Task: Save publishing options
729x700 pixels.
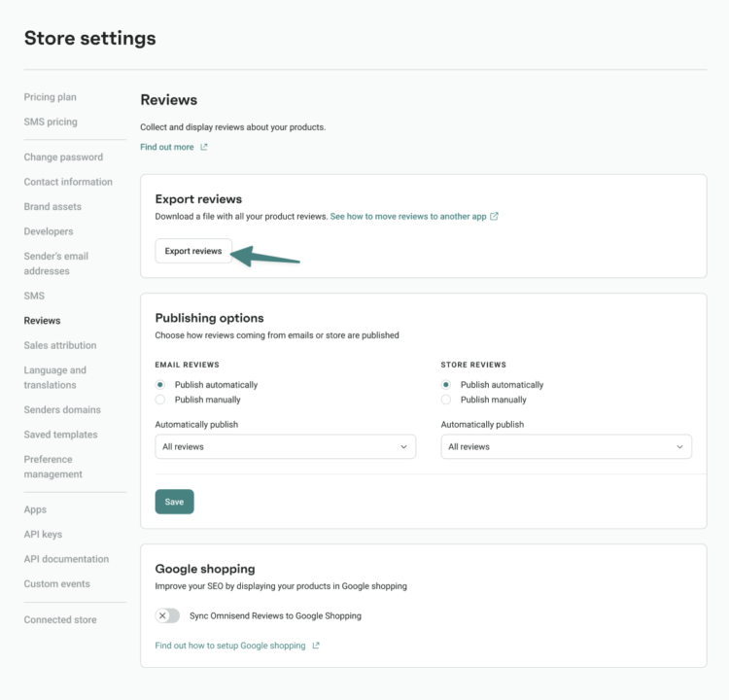Action: (174, 502)
